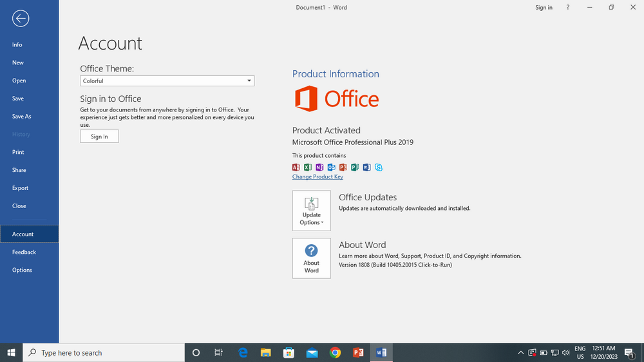Click the back arrow to exit Backstage
This screenshot has width=644, height=362.
21,19
